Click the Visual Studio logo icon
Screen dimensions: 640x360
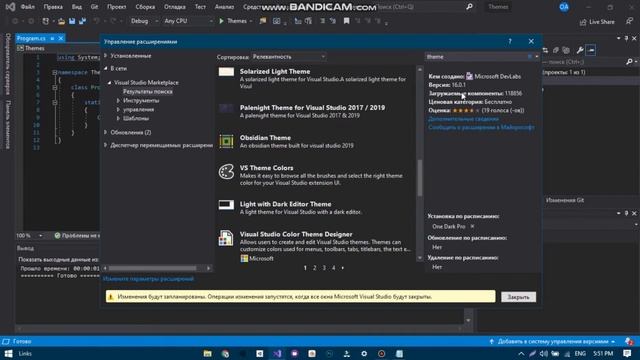click(x=10, y=7)
